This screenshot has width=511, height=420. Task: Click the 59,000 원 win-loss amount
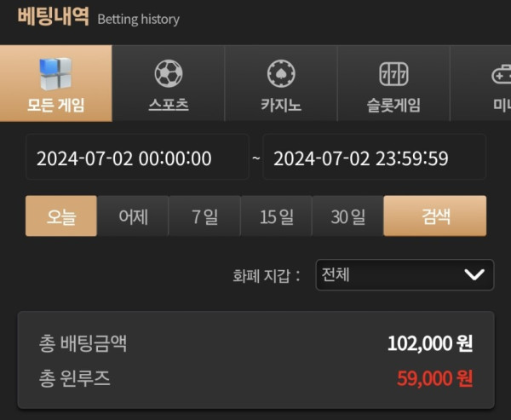[434, 378]
